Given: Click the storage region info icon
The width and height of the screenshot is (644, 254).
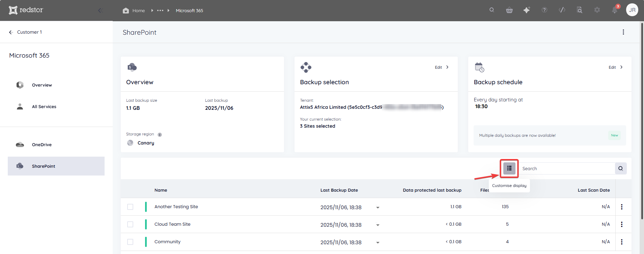Looking at the screenshot, I should coord(160,135).
